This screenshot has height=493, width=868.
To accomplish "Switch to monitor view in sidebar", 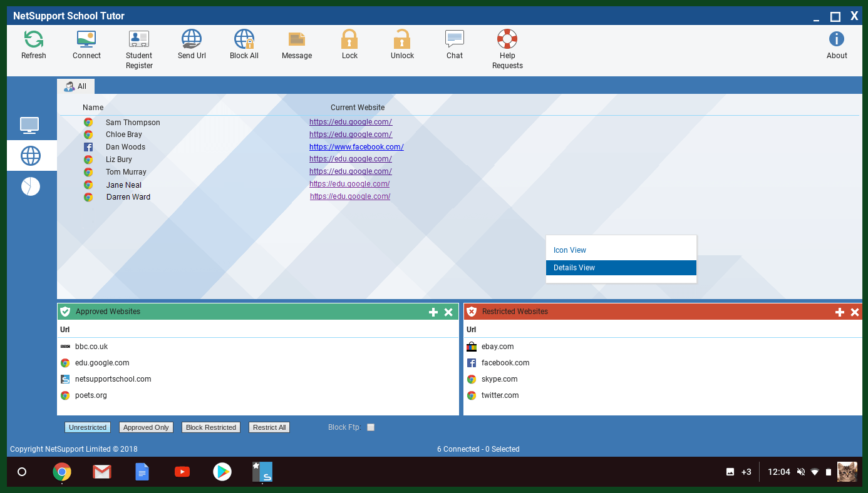I will click(x=30, y=125).
